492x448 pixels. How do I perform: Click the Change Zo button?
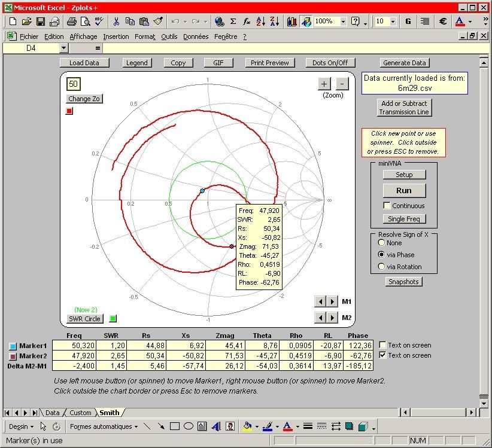coord(84,99)
